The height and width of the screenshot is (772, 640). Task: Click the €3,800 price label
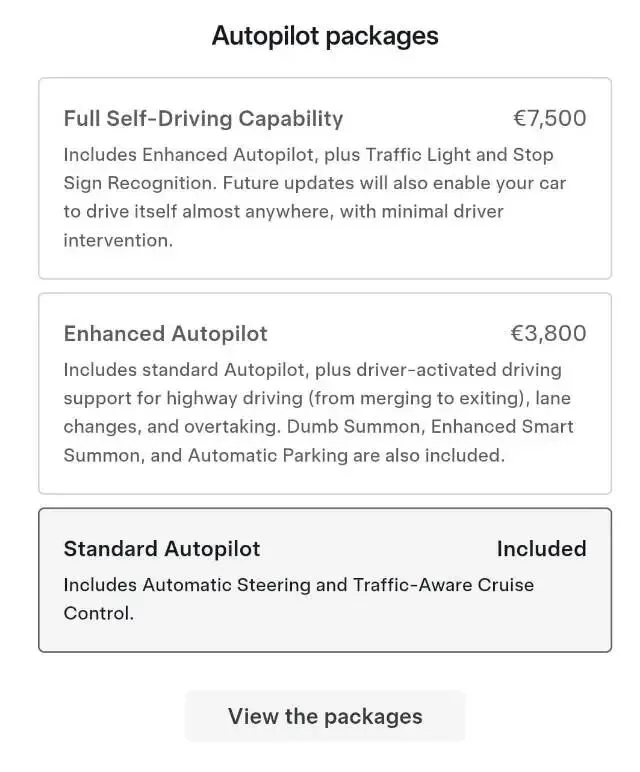[549, 334]
